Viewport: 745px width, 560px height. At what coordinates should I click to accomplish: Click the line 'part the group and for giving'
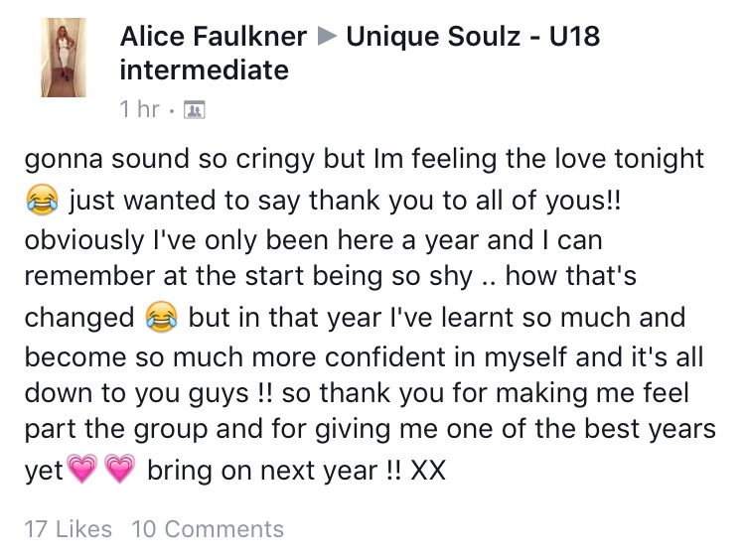371,429
